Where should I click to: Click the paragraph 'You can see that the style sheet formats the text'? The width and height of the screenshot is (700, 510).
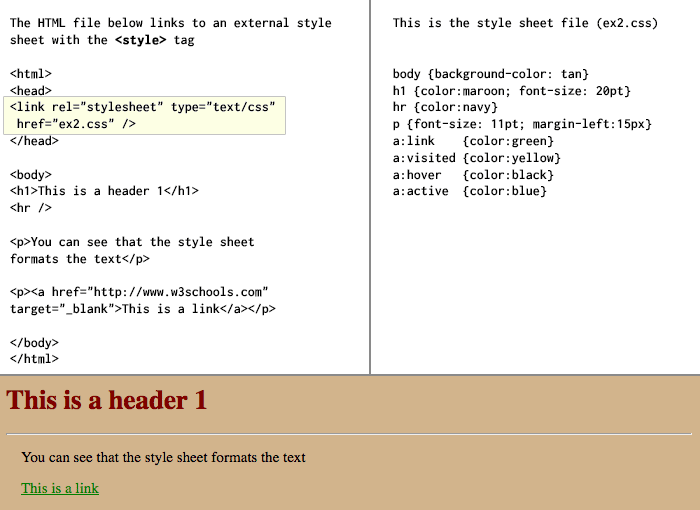click(x=163, y=457)
